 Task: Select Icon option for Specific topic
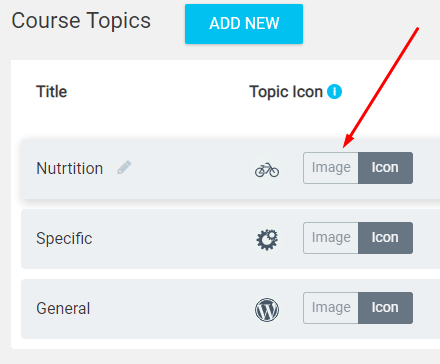pos(385,238)
